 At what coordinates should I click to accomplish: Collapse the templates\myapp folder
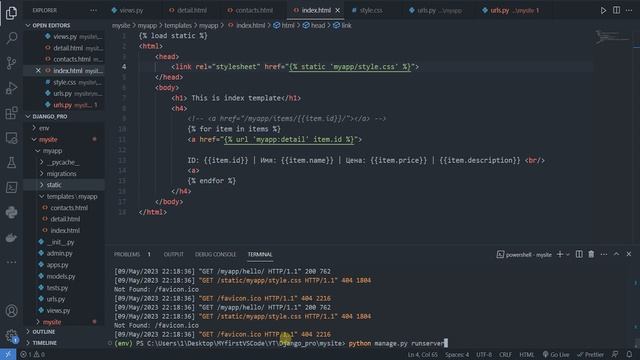pyautogui.click(x=71, y=196)
